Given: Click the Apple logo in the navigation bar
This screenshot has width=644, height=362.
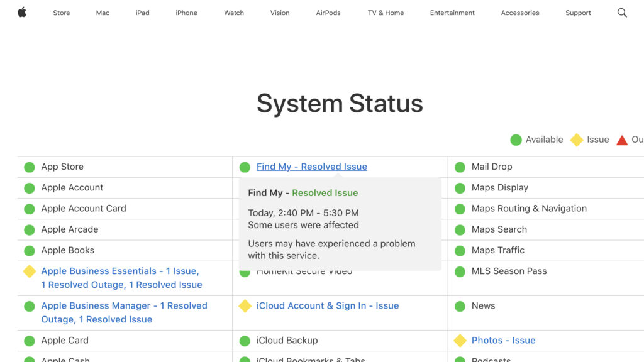Looking at the screenshot, I should coord(22,12).
